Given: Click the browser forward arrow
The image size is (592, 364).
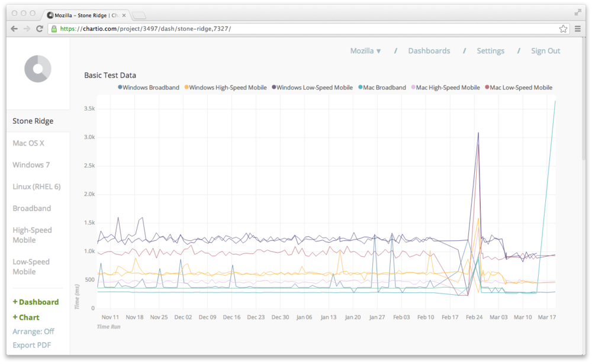Looking at the screenshot, I should coord(27,28).
